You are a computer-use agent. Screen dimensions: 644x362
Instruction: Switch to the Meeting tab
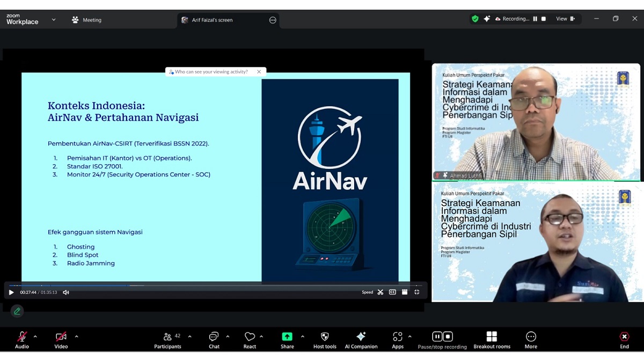coord(86,20)
